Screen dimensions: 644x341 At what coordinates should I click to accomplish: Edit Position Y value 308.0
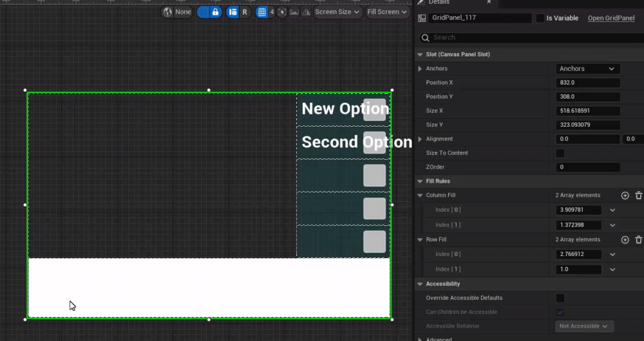pyautogui.click(x=588, y=97)
